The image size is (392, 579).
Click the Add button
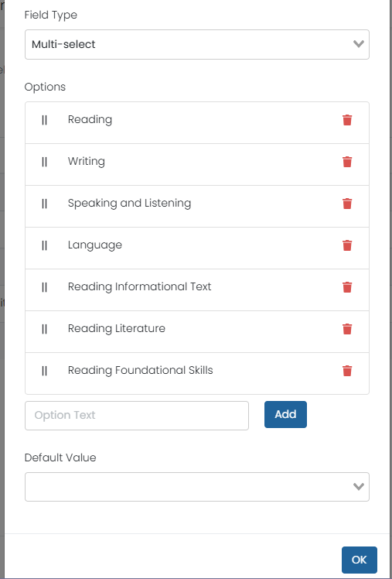(x=285, y=414)
